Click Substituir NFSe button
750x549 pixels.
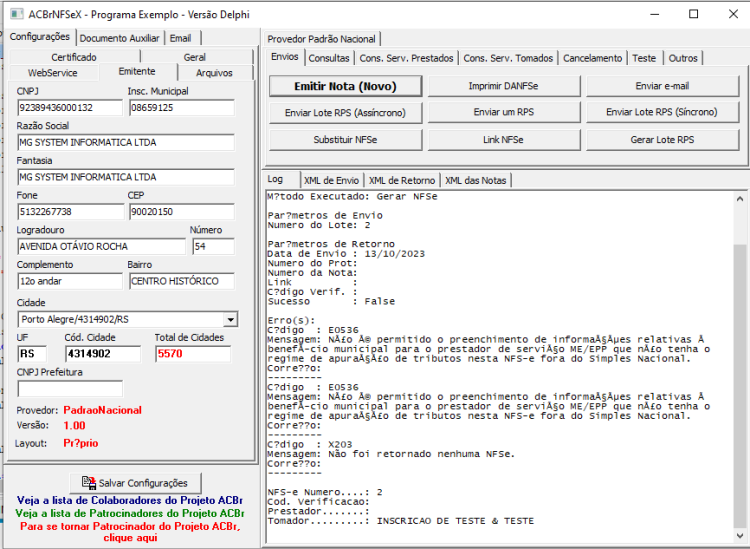coord(345,140)
